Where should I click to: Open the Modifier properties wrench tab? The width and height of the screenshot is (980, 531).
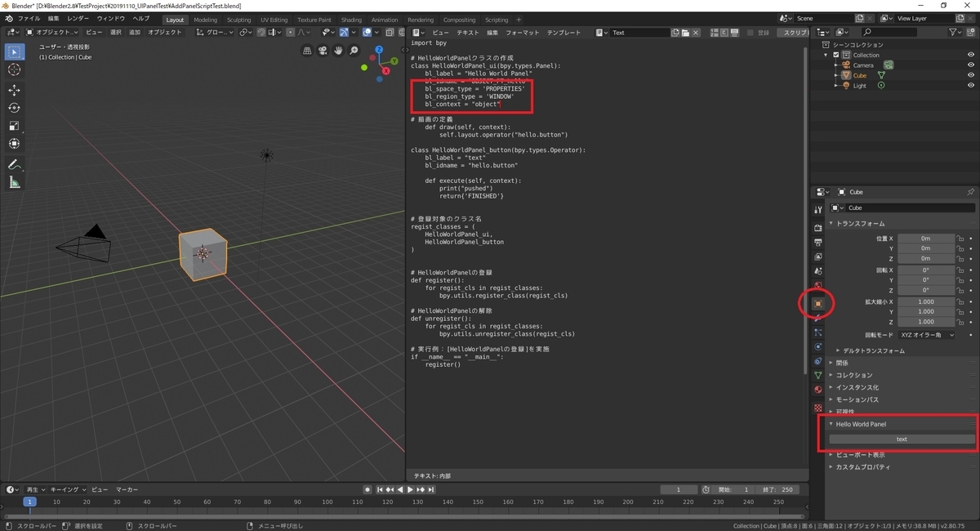click(x=819, y=318)
